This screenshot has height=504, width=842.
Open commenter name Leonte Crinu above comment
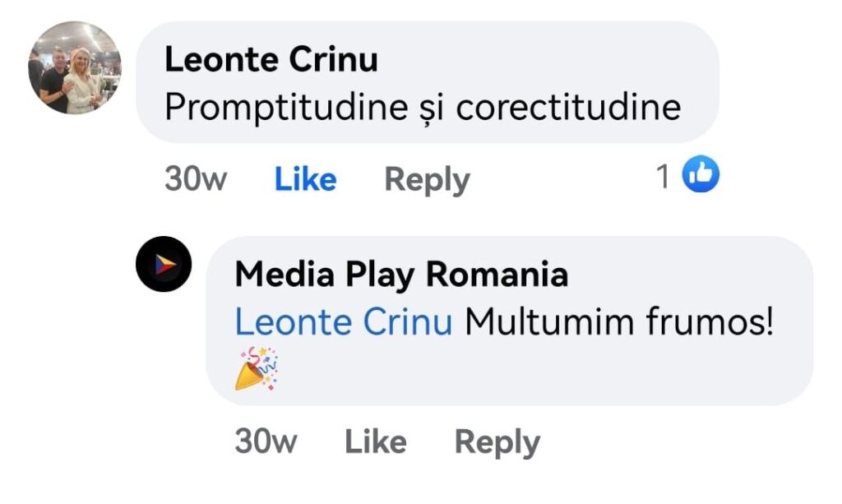271,60
